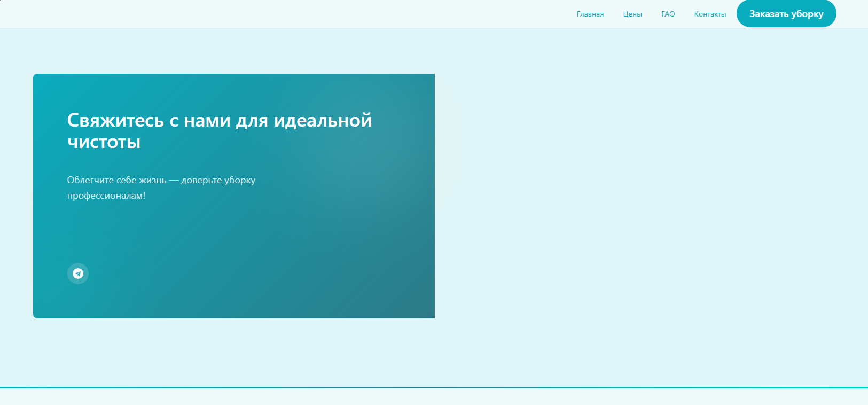Click the heading line "Свяжитесь с нами для идеальной"
This screenshot has height=405, width=868.
(219, 121)
